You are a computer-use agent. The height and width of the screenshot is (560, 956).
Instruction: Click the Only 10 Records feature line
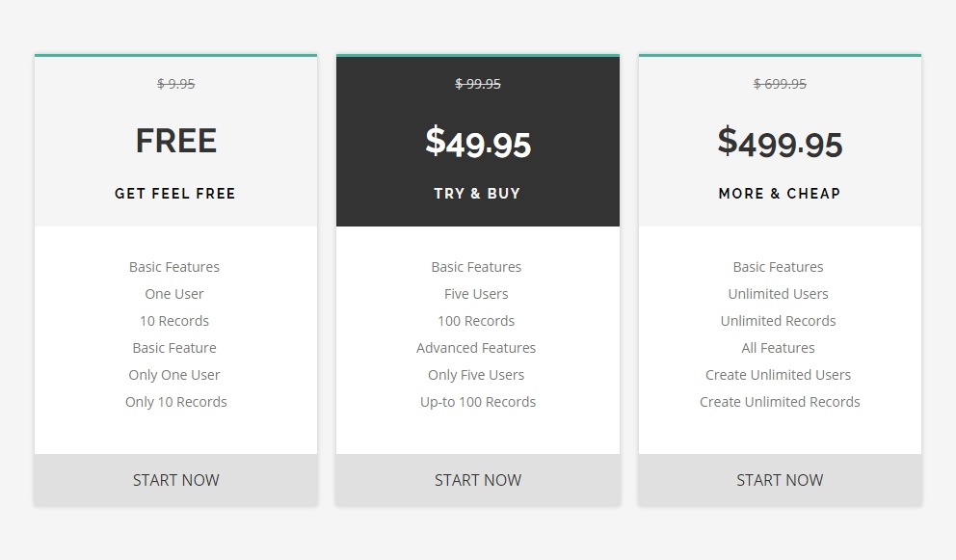pos(175,402)
